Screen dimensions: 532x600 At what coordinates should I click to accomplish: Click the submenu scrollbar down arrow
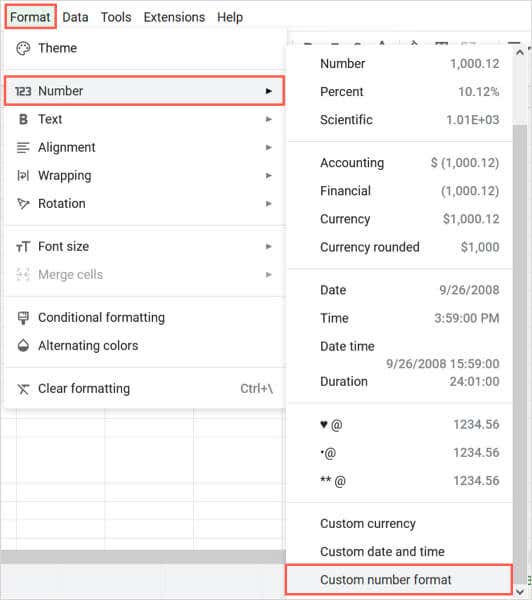520,592
